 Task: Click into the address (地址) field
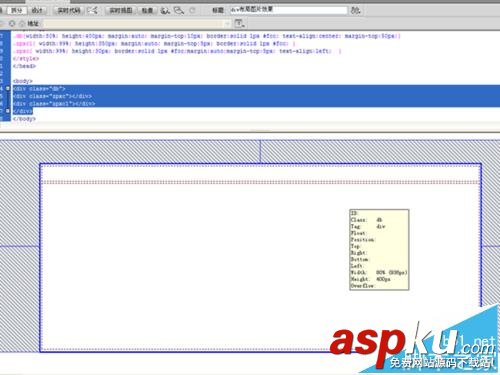coord(133,23)
